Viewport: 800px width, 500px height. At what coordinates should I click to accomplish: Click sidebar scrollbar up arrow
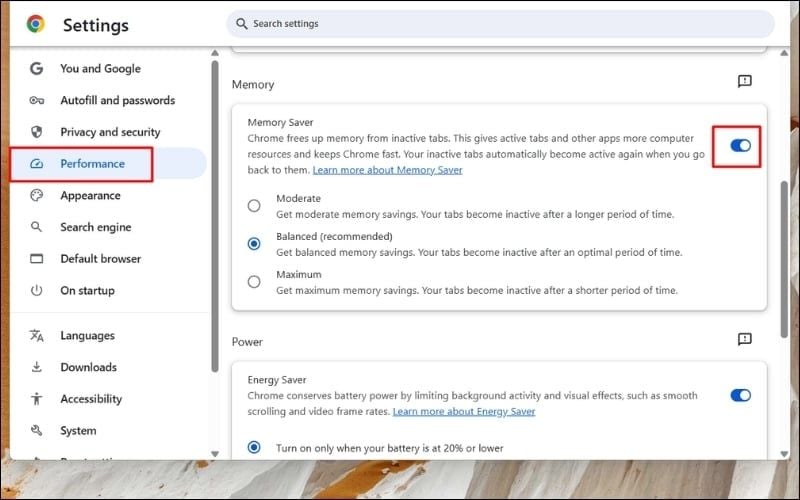215,53
